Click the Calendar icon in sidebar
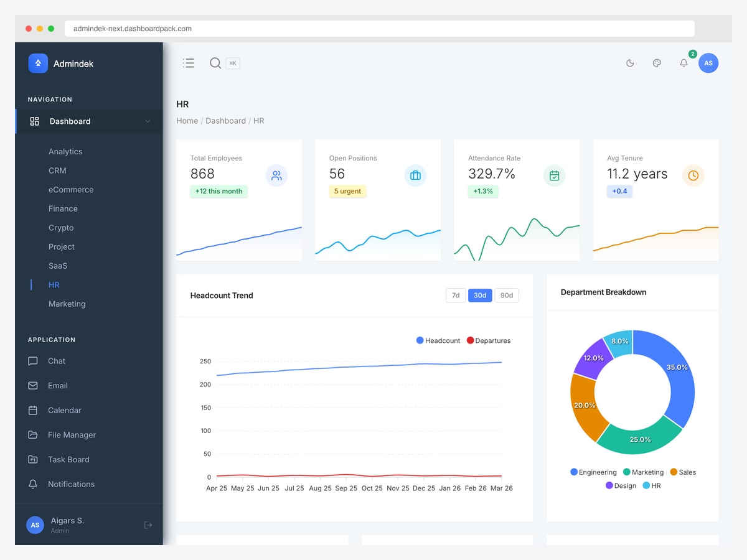This screenshot has width=747, height=560. point(33,410)
